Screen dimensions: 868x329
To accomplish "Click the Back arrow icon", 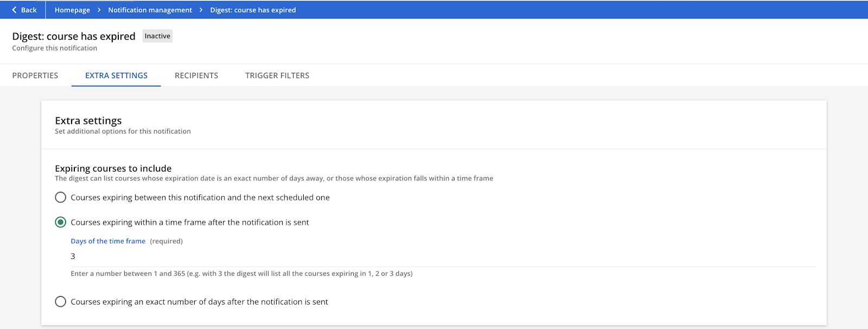I will (x=15, y=10).
